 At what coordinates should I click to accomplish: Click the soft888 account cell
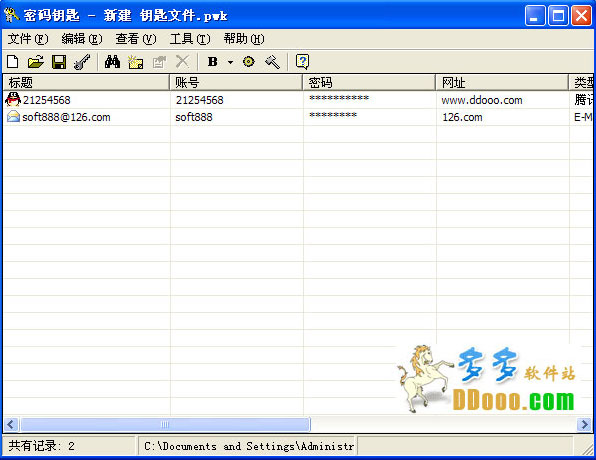[193, 117]
